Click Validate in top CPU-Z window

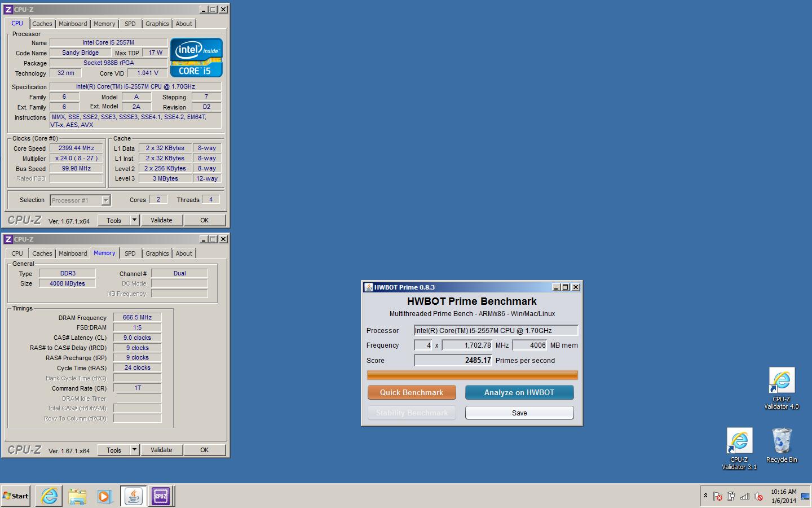161,220
